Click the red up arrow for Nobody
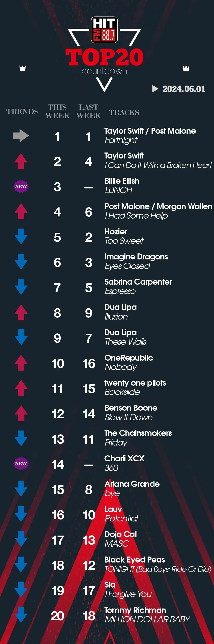The height and width of the screenshot is (644, 214). (21, 363)
